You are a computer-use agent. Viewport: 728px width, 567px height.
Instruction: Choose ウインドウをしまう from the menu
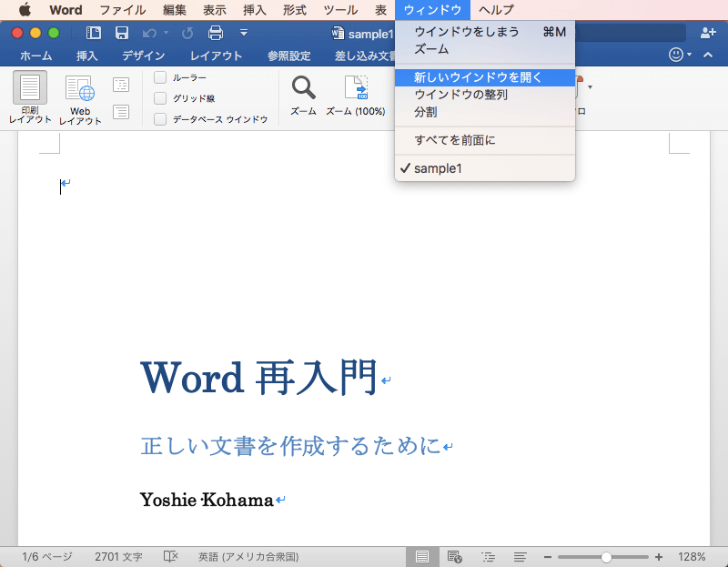pyautogui.click(x=485, y=32)
